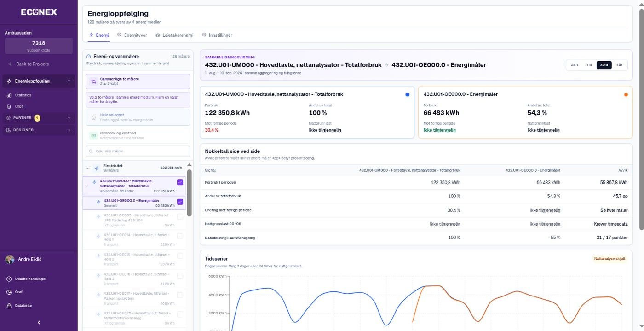The height and width of the screenshot is (331, 644).
Task: Click the Søk i alle målere search field
Action: click(138, 151)
